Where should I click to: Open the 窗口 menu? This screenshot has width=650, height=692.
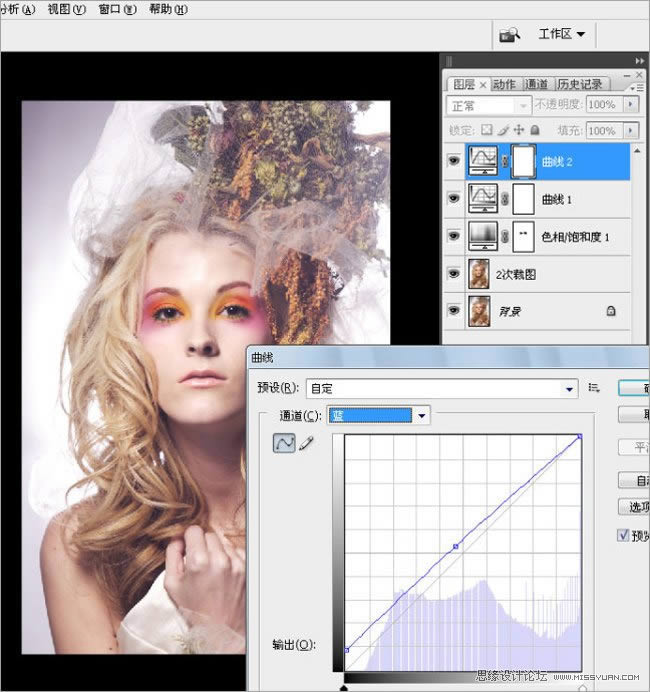(x=117, y=9)
